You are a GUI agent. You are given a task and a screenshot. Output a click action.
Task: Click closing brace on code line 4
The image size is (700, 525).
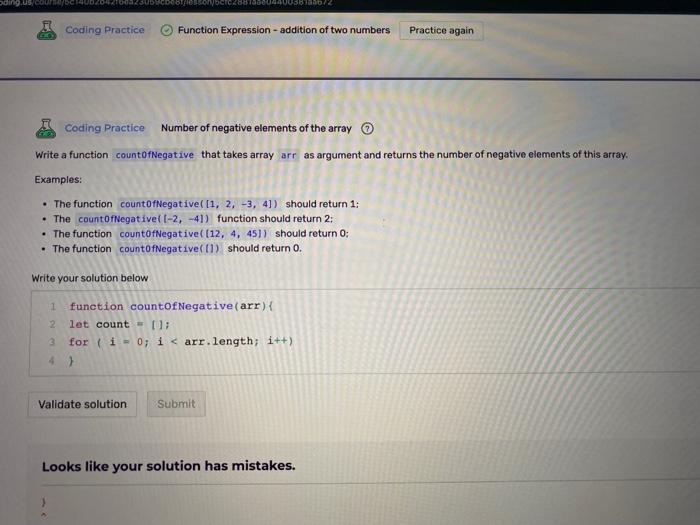[71, 360]
